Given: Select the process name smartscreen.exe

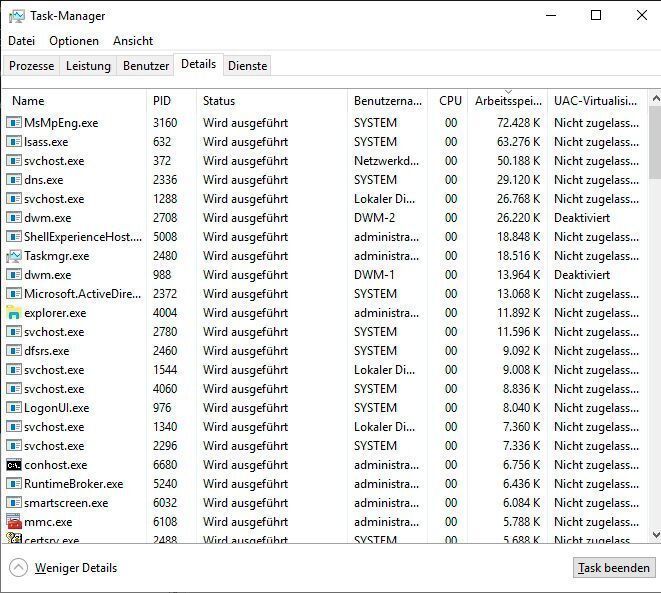Looking at the screenshot, I should pyautogui.click(x=66, y=503).
